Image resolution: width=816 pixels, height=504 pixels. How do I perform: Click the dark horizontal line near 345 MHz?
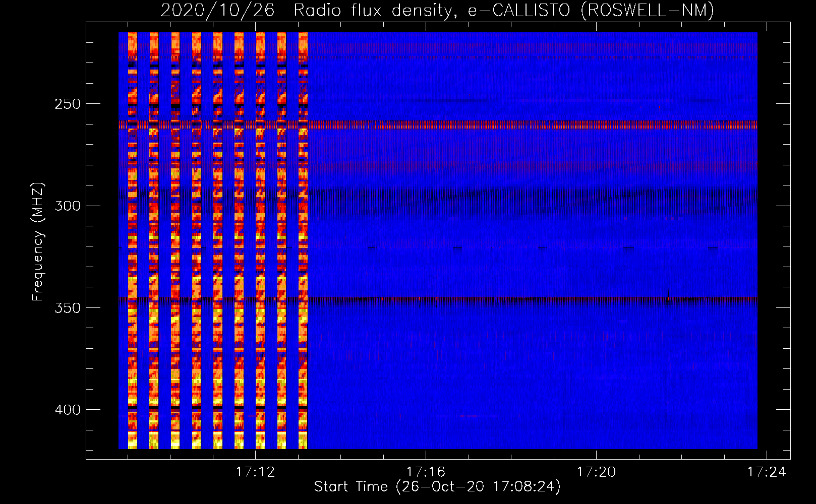[504, 299]
